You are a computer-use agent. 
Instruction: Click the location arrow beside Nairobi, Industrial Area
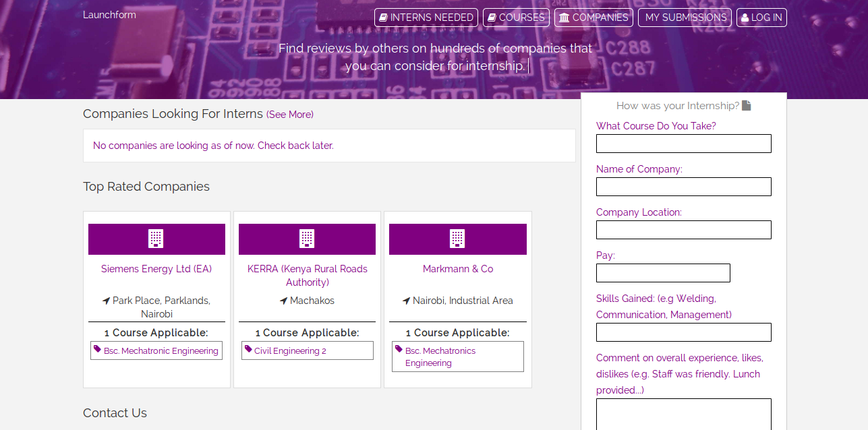pyautogui.click(x=406, y=301)
